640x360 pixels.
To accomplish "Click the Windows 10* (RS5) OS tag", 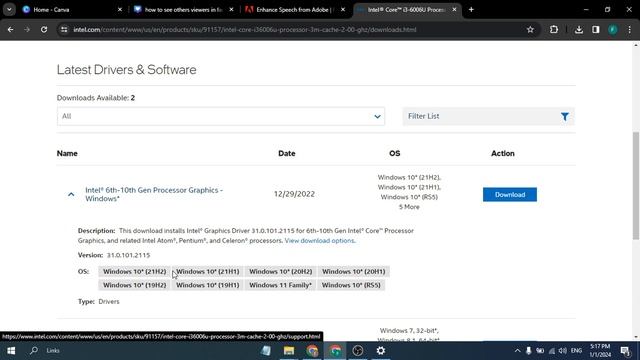I will (x=351, y=285).
